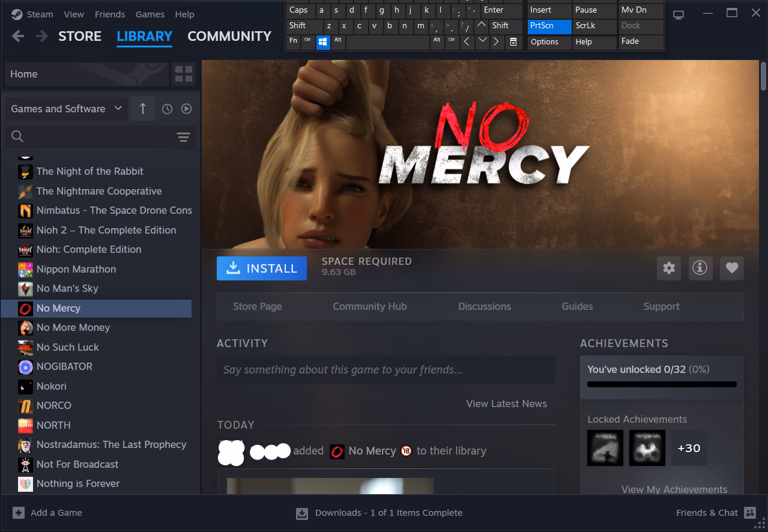Click the Downloads status icon
Viewport: 768px width, 532px height.
pos(302,513)
